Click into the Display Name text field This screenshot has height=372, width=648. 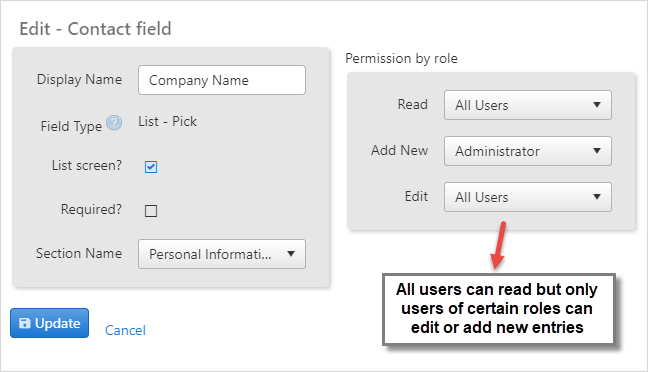pos(222,80)
